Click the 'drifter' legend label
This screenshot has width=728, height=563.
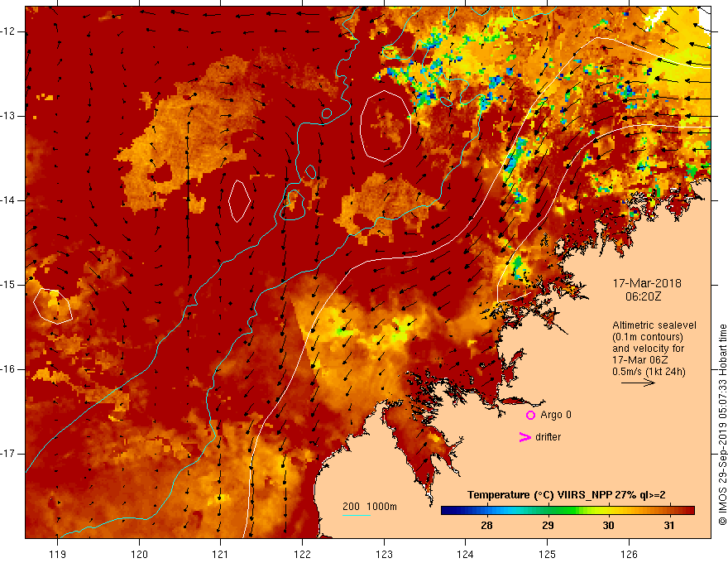coord(548,437)
